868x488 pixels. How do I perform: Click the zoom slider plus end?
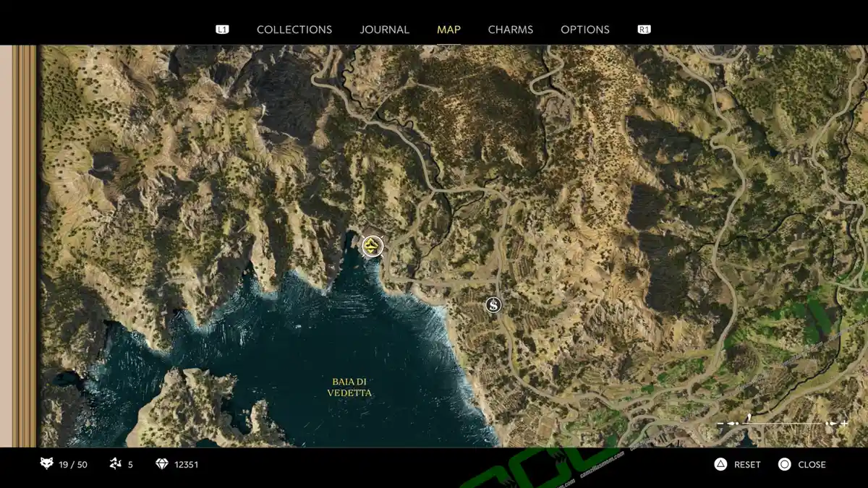coord(843,423)
